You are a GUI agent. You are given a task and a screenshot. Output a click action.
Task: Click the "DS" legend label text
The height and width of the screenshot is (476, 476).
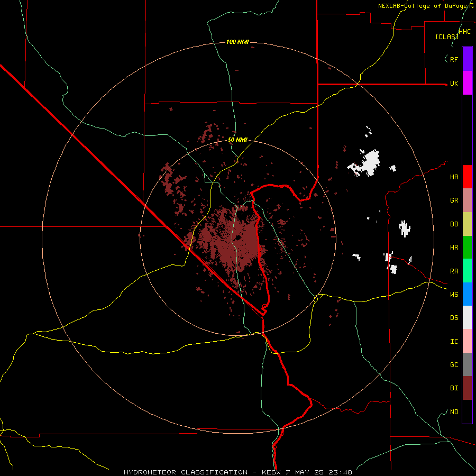[454, 318]
